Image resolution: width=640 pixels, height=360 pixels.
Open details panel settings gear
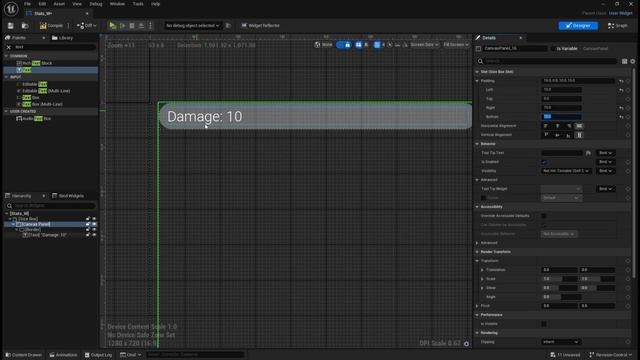click(633, 61)
